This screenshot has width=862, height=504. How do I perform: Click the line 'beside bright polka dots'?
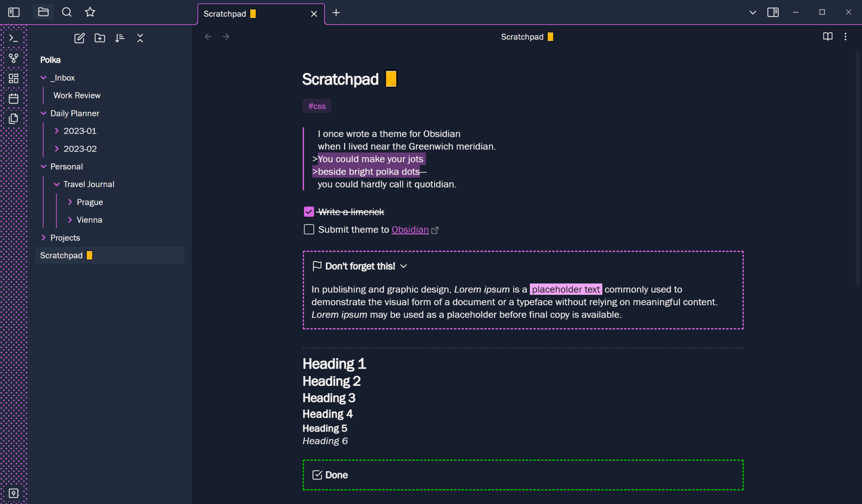[369, 171]
